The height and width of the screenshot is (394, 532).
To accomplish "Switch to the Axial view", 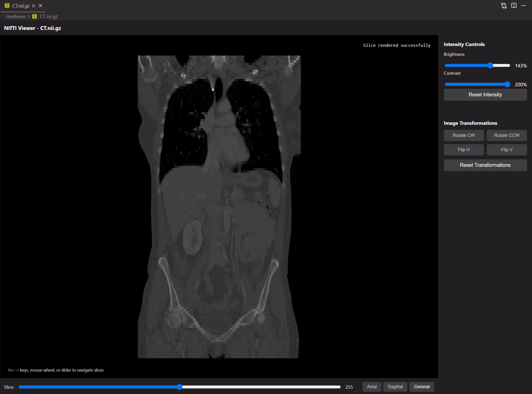I will (372, 387).
